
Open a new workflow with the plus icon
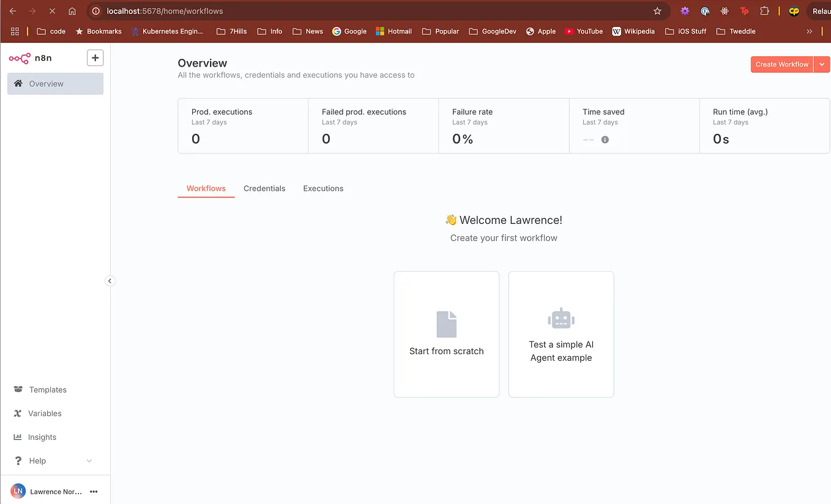click(x=95, y=57)
